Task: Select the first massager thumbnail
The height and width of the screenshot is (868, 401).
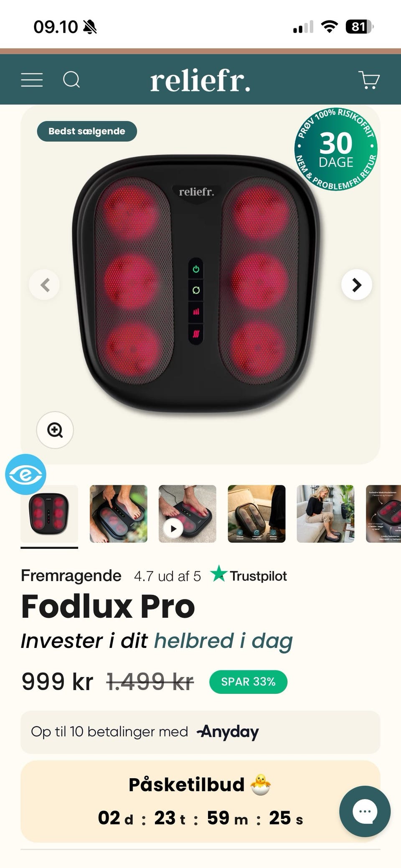Action: tap(49, 514)
